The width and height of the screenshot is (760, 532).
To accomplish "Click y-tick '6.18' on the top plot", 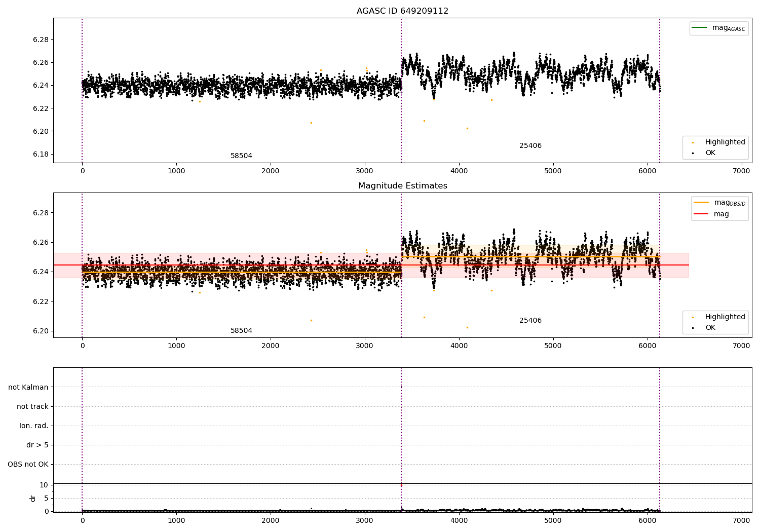I will click(41, 155).
